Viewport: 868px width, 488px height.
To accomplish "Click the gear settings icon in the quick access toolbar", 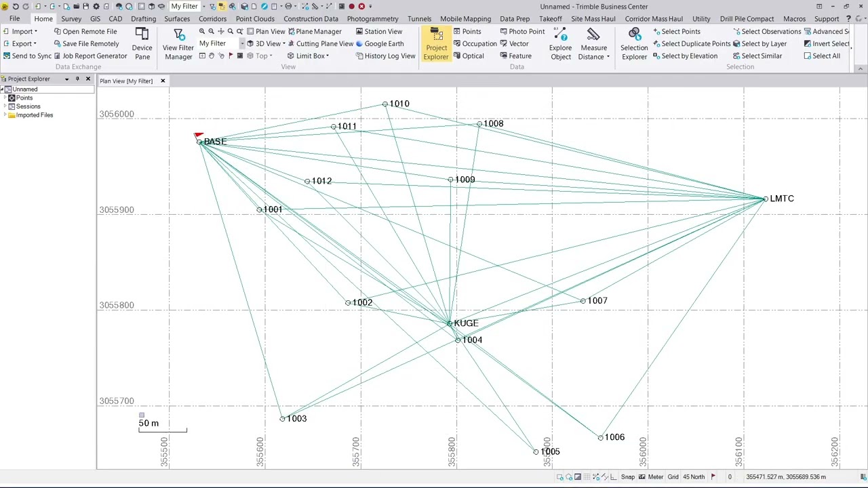I will coord(96,6).
